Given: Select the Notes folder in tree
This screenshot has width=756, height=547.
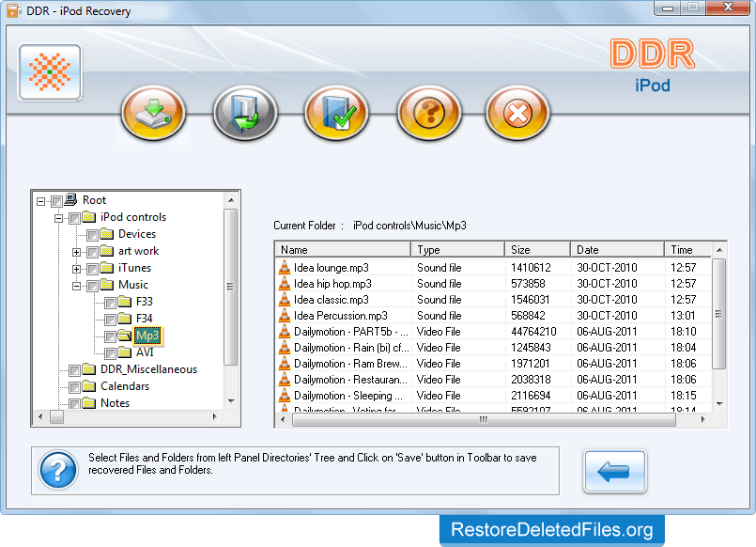Looking at the screenshot, I should [115, 403].
